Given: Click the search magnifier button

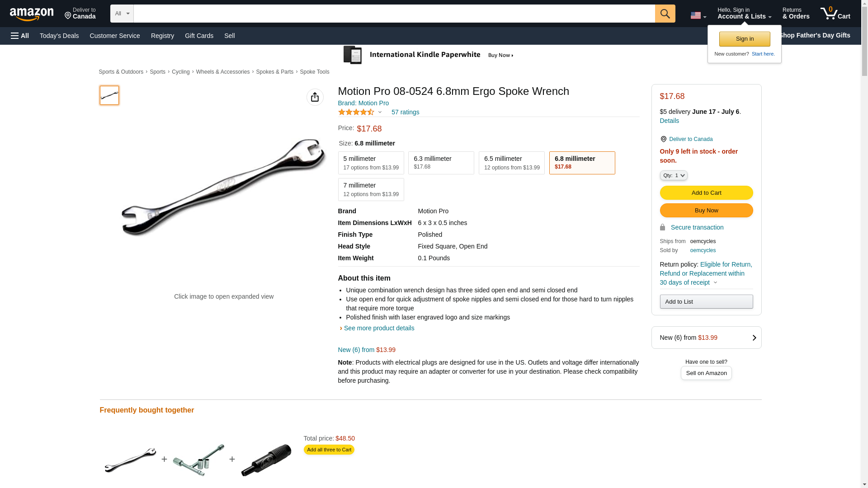Looking at the screenshot, I should 665,14.
